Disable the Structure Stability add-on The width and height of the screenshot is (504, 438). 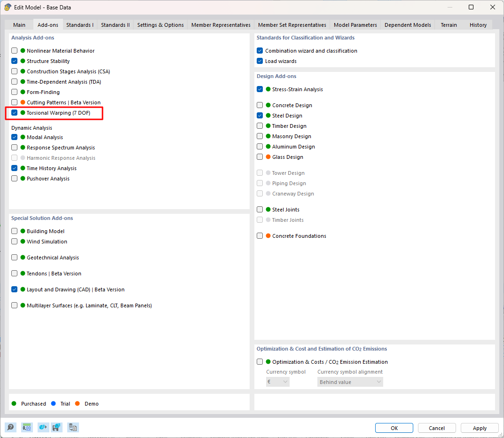coord(14,61)
